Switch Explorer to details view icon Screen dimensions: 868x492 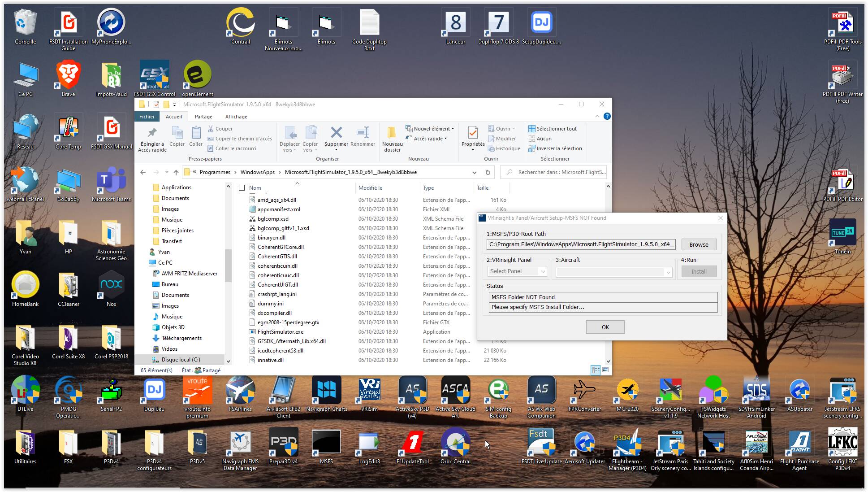(596, 370)
